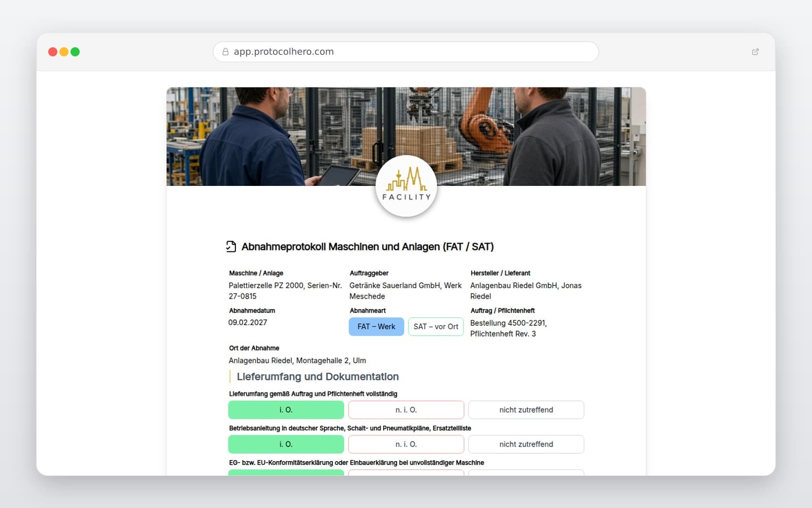Click the Ort der Abnahme label

coord(254,348)
